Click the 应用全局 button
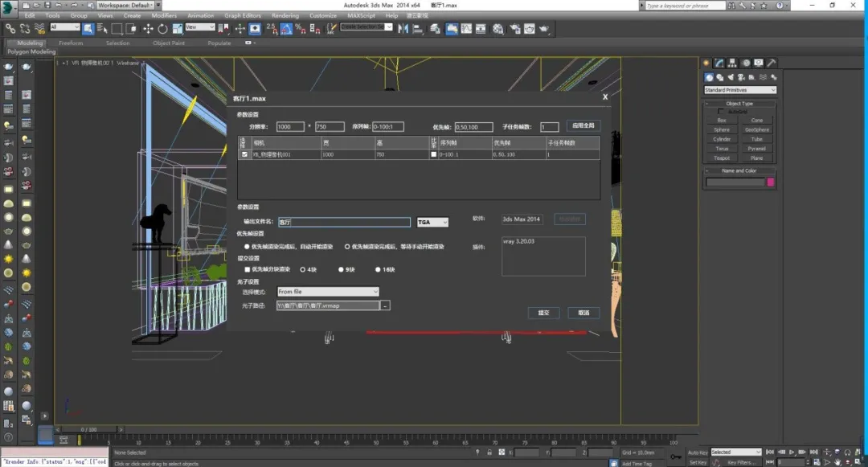This screenshot has width=868, height=467. (x=583, y=126)
